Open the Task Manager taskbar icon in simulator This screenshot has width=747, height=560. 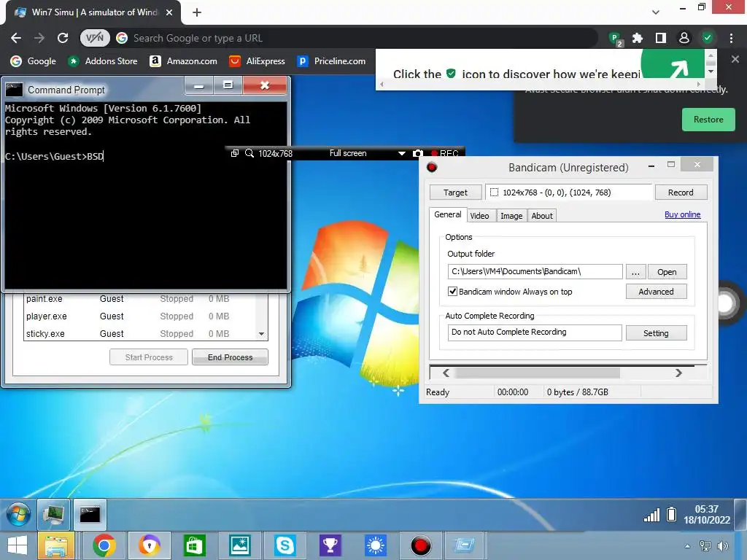pyautogui.click(x=54, y=515)
